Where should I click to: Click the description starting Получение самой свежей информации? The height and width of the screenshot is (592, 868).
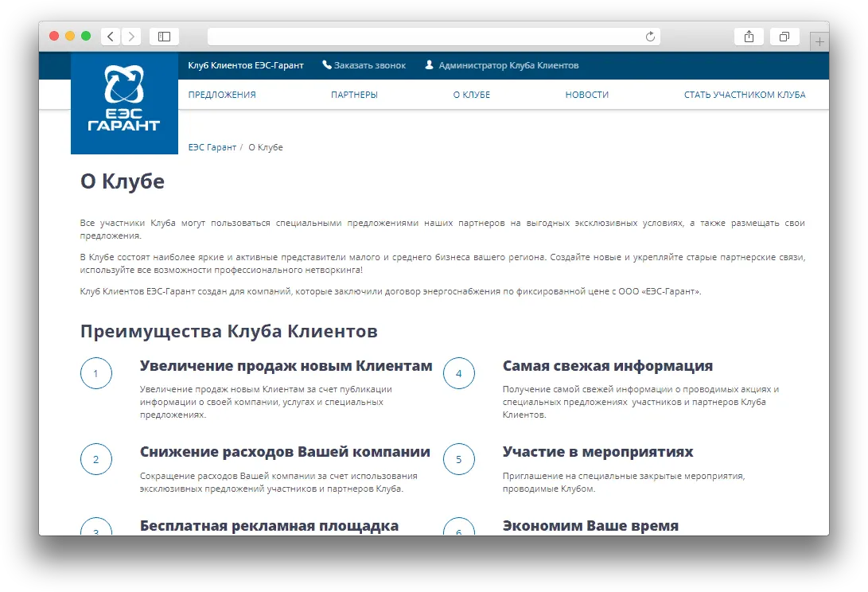click(x=641, y=402)
